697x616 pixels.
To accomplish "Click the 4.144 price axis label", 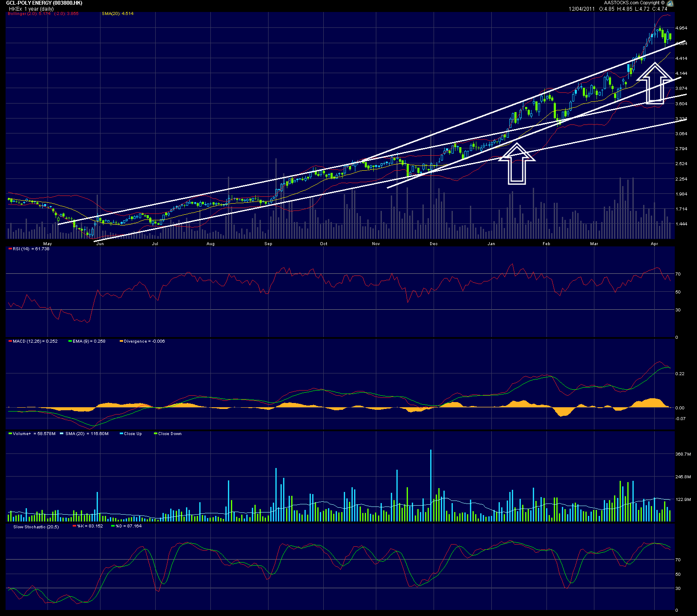I will coord(681,74).
